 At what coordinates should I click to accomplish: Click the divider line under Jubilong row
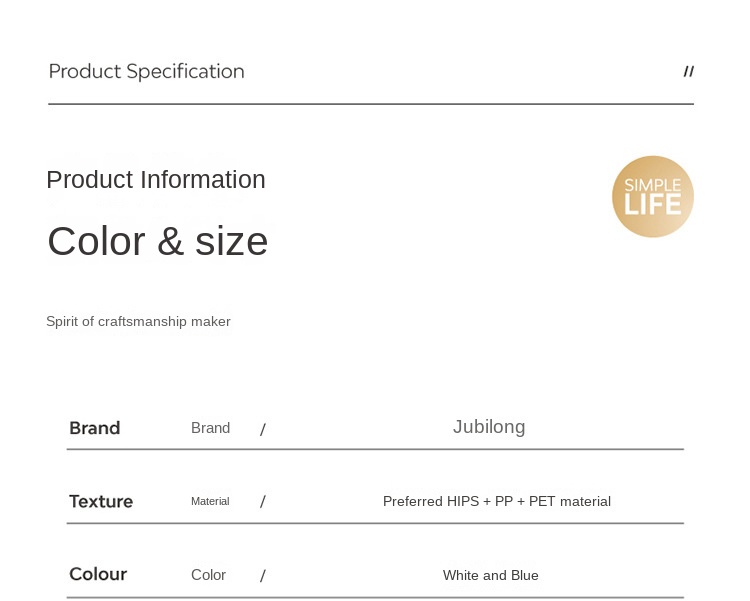tap(375, 449)
